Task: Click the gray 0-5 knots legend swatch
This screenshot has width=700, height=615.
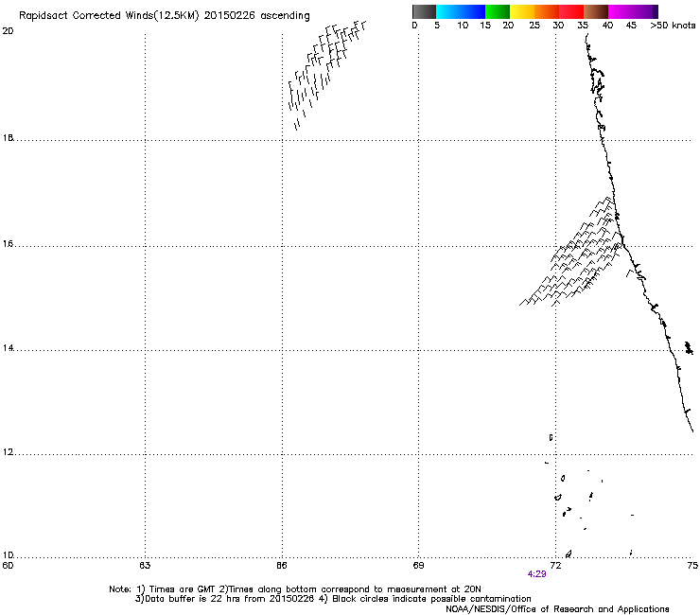Action: pos(424,11)
